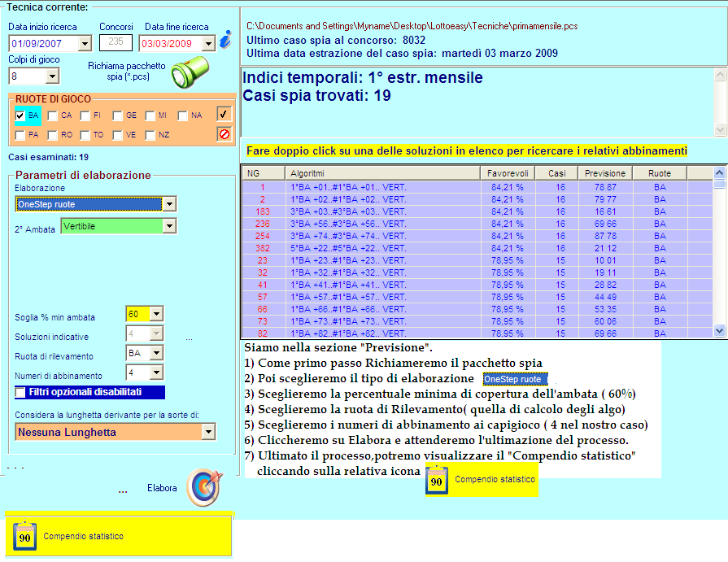Click down arrow of Indici temporali scrollbar

point(720,129)
